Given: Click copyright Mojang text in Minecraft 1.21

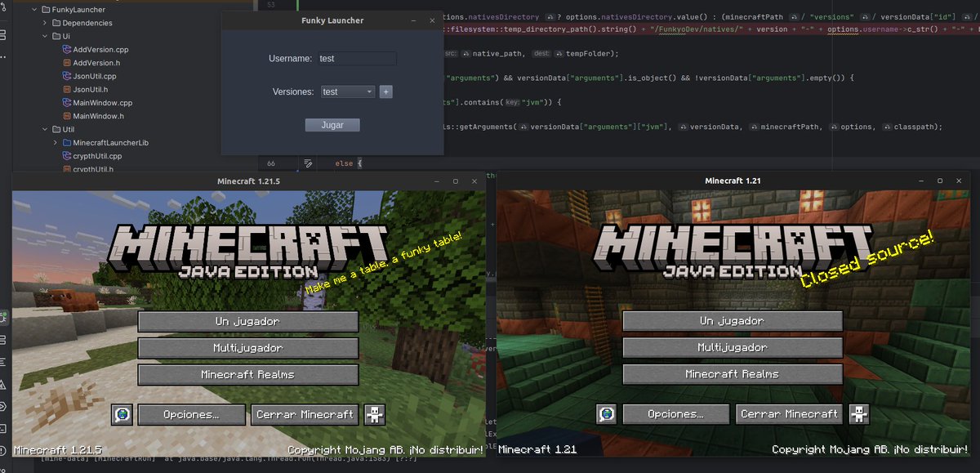Looking at the screenshot, I should tap(870, 449).
